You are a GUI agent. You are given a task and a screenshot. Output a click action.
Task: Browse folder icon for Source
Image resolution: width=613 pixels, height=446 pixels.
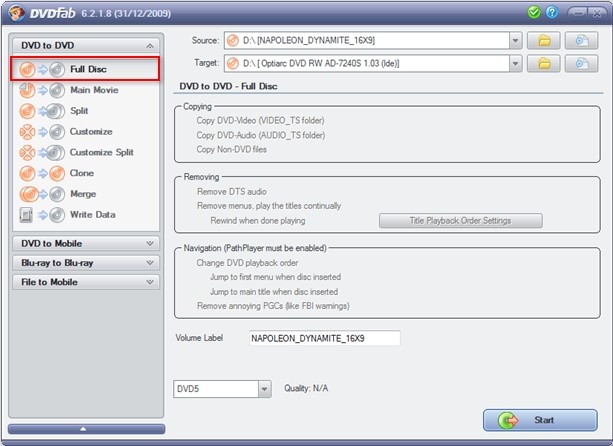click(x=544, y=41)
